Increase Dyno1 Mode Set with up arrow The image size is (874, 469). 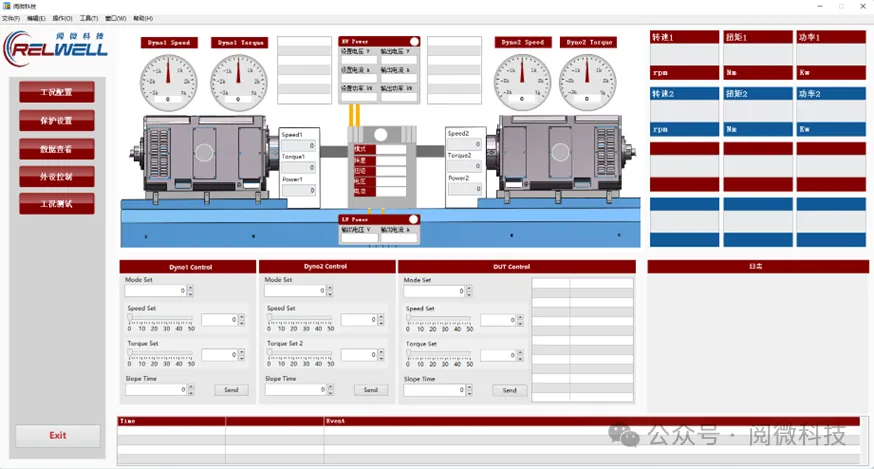click(191, 288)
